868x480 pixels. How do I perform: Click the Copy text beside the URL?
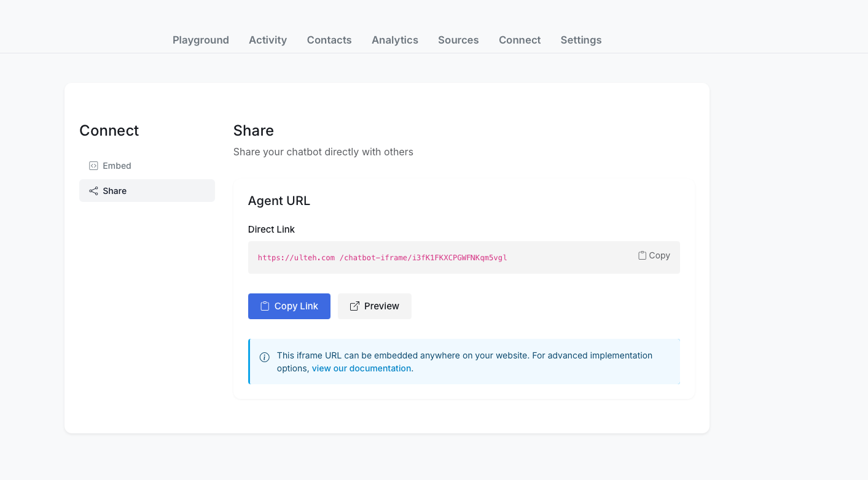point(659,255)
